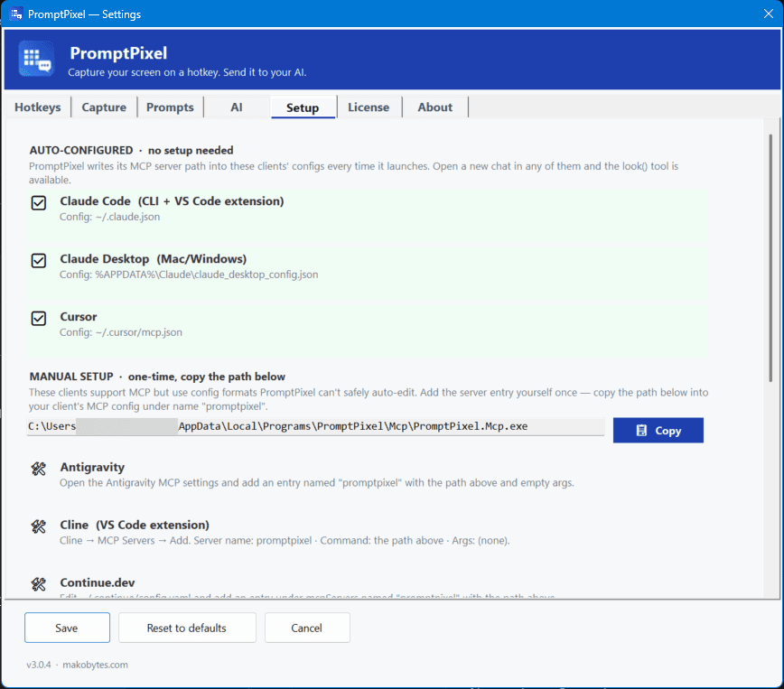Click the Cursor label

pyautogui.click(x=79, y=316)
